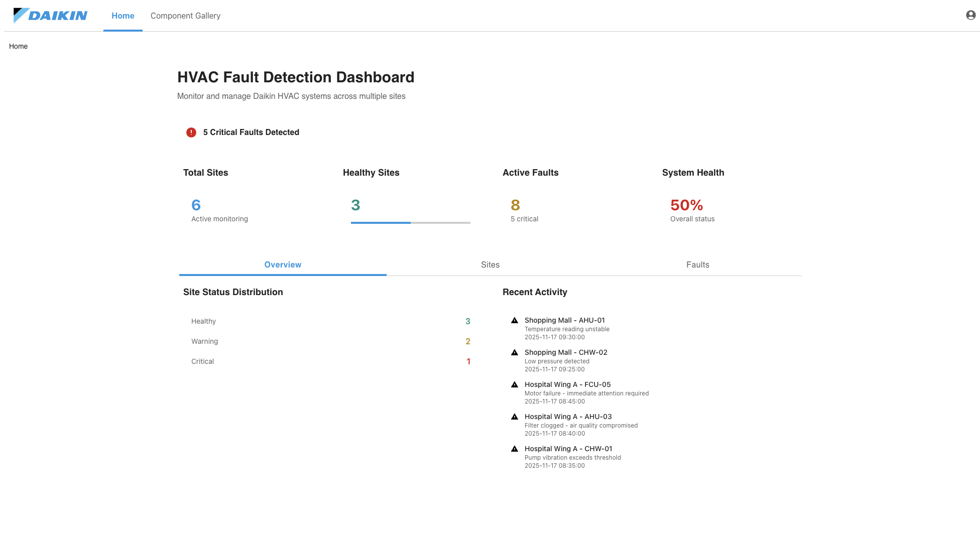Click the 5 Critical Faults Detected alert
This screenshot has width=980, height=542.
tap(251, 132)
